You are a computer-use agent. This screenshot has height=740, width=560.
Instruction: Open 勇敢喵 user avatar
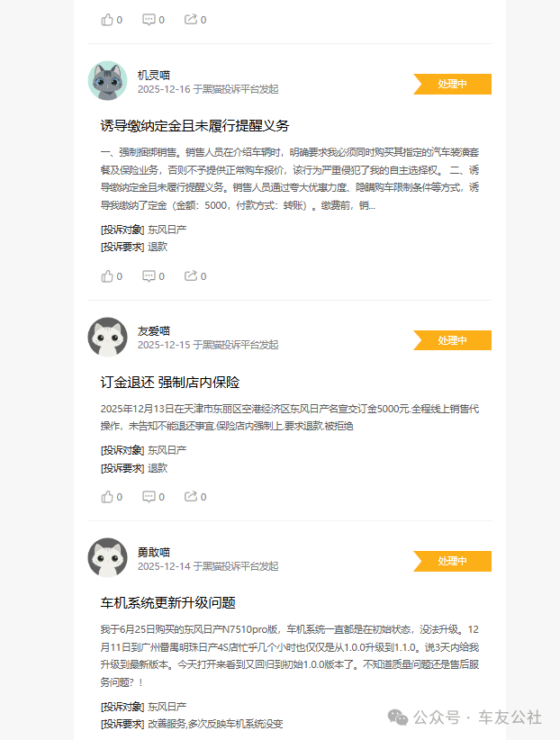coord(108,558)
